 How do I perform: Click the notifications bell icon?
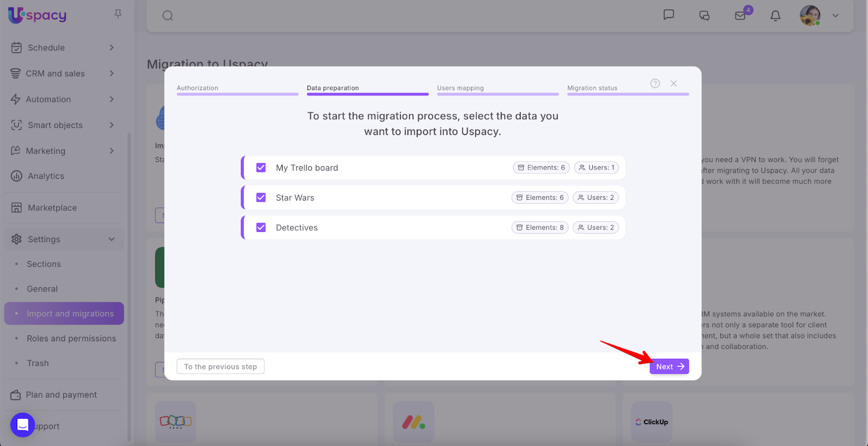point(775,16)
